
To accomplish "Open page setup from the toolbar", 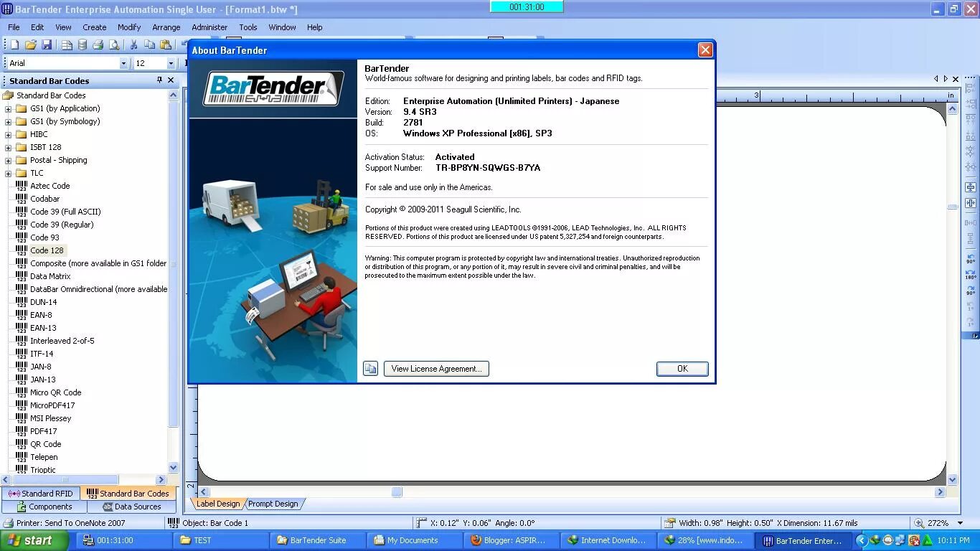I will click(x=67, y=44).
